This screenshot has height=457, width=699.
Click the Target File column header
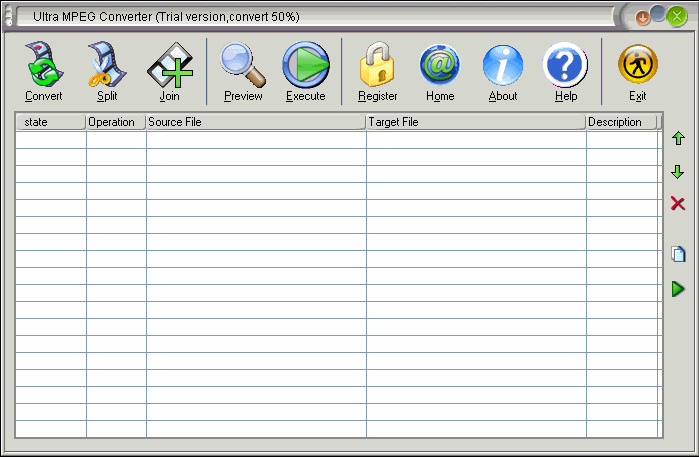point(476,122)
